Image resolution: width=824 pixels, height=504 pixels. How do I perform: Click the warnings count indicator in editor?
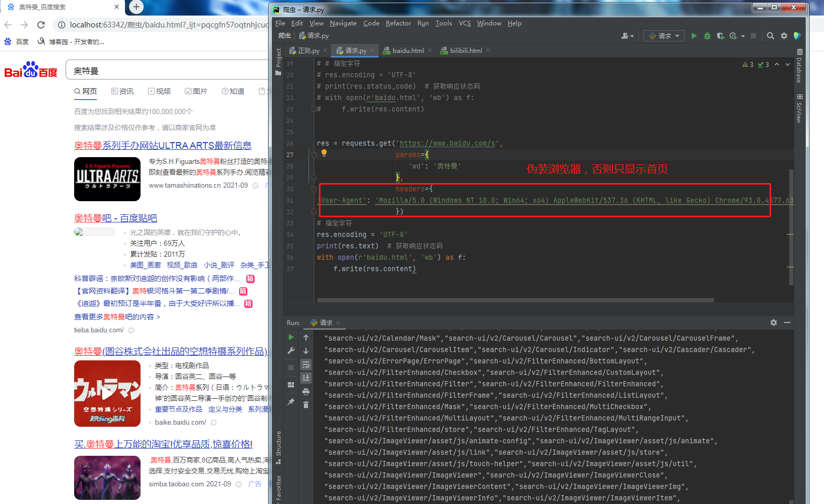point(748,64)
